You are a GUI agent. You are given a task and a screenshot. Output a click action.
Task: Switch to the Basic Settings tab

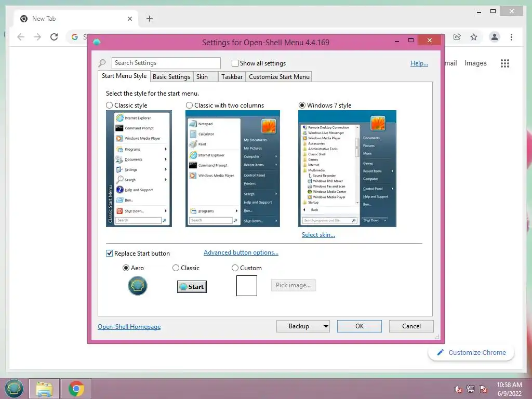pos(171,77)
